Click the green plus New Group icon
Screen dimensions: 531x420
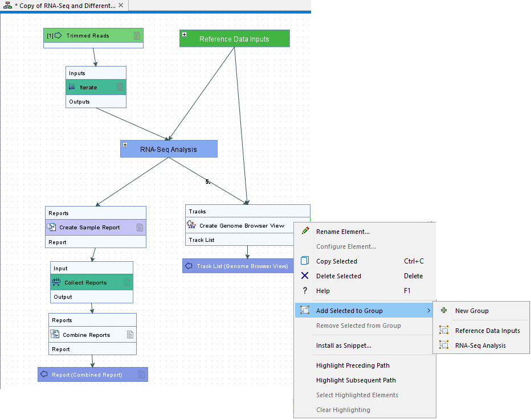(x=444, y=311)
